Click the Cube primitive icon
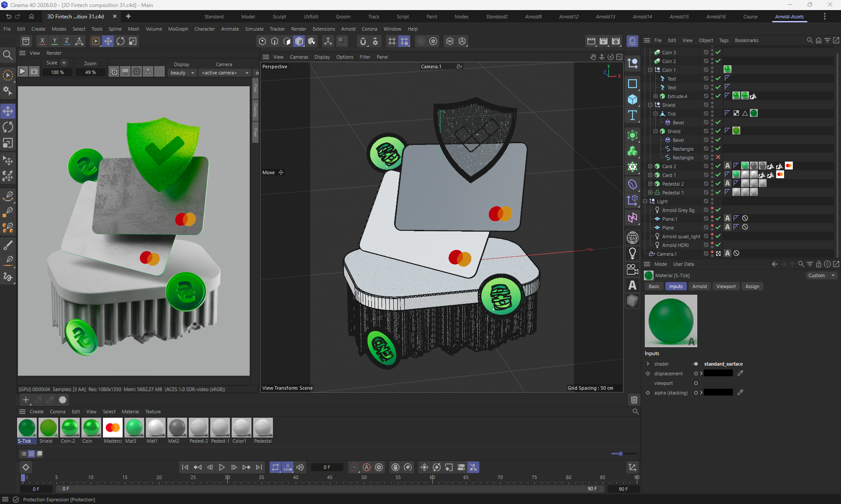841x504 pixels. 632,100
